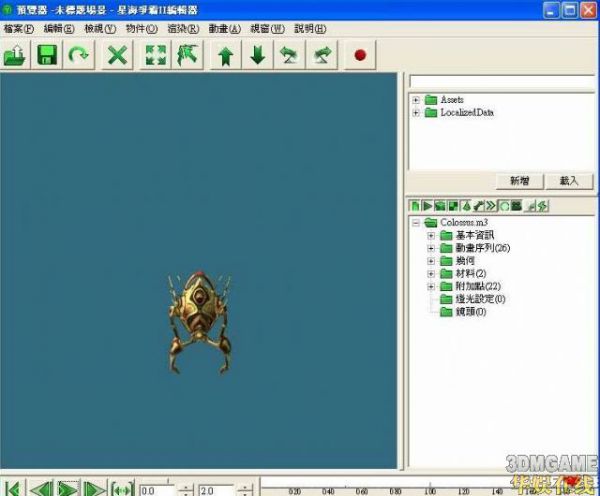
Task: Click the second-to-last icon in model panel toolbar
Action: click(x=531, y=206)
